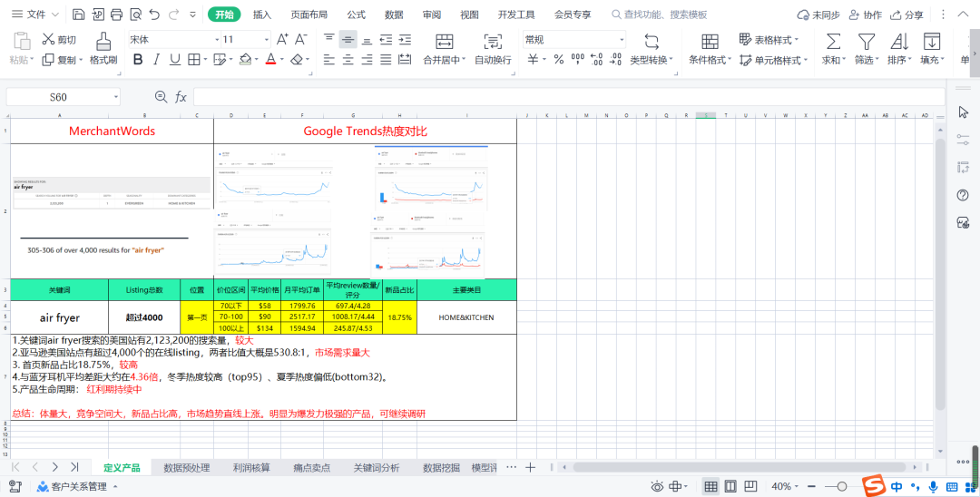Image resolution: width=980 pixels, height=497 pixels.
Task: Apply thousands separator format
Action: [x=577, y=59]
